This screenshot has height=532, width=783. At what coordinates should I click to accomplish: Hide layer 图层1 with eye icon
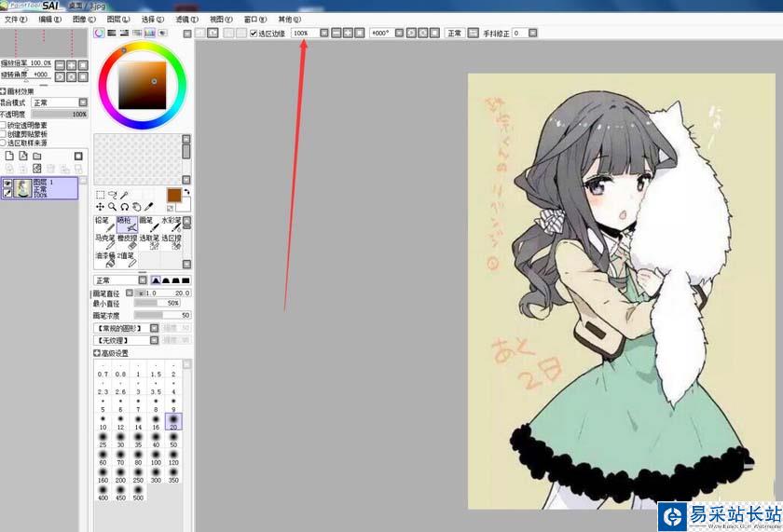pos(7,184)
